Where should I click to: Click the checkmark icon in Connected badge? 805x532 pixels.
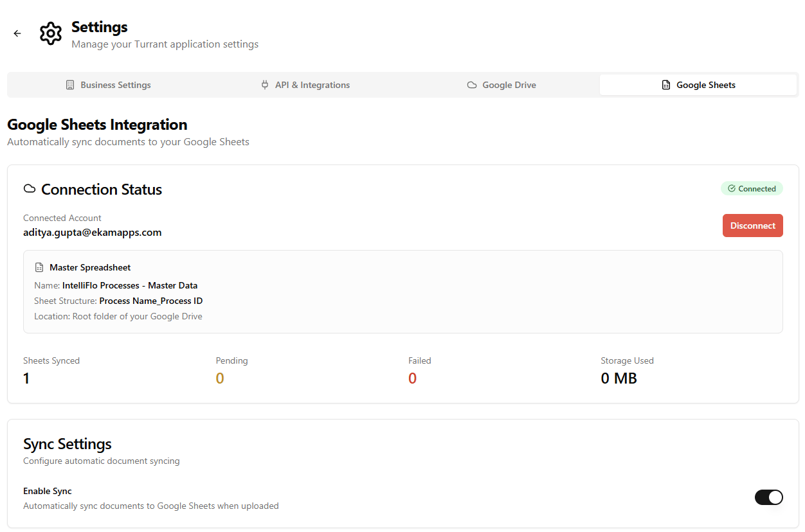pos(732,189)
